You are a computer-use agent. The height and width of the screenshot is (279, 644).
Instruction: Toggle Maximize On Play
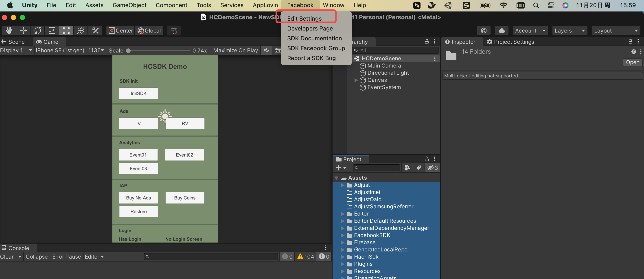(236, 50)
